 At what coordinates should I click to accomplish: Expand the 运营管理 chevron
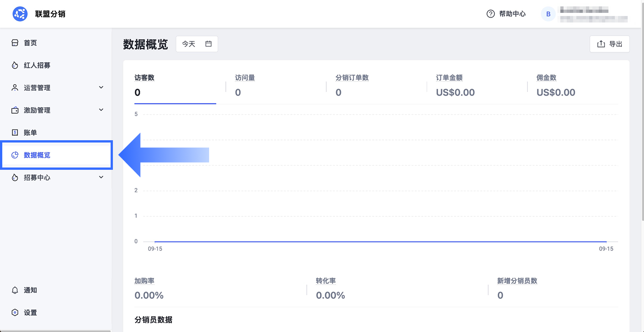pos(101,88)
